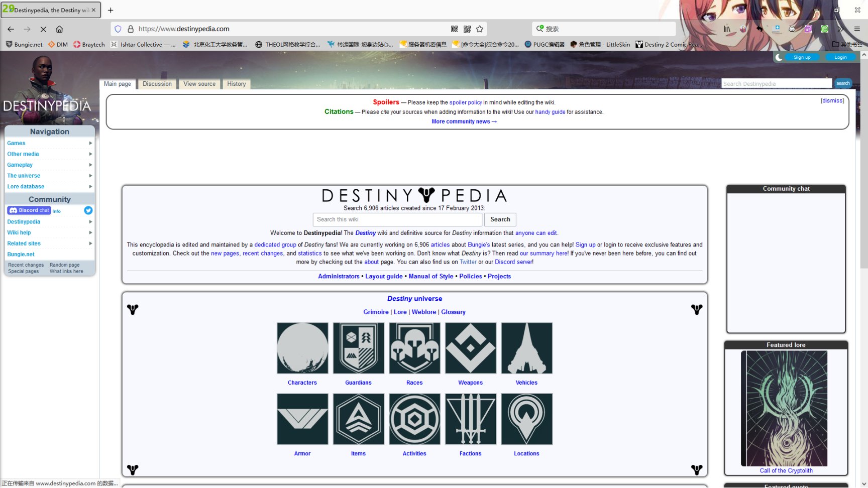Viewport: 868px width, 488px height.
Task: Open the Weapons category icon
Action: (471, 348)
